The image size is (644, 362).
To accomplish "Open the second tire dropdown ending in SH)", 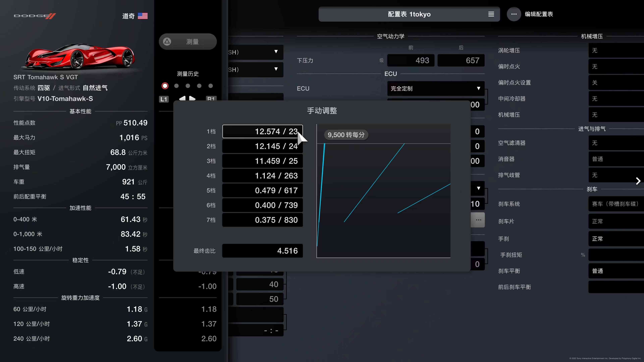I will coord(256,69).
